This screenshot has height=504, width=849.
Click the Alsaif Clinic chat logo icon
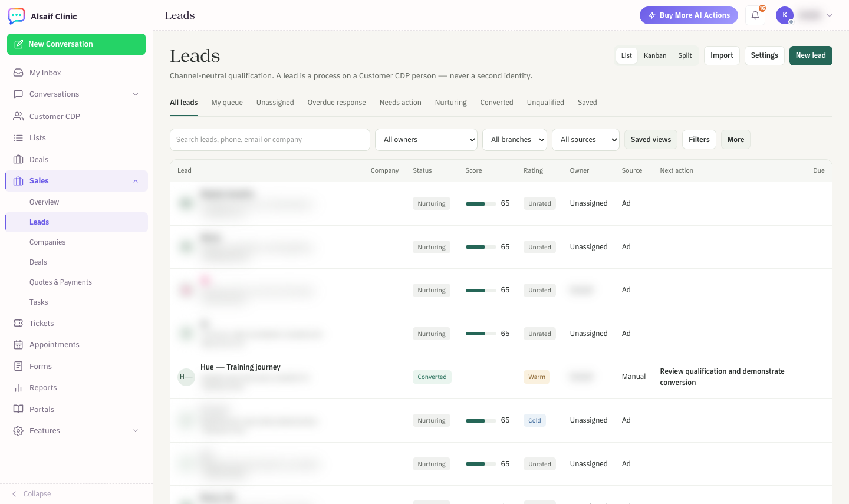(x=17, y=16)
